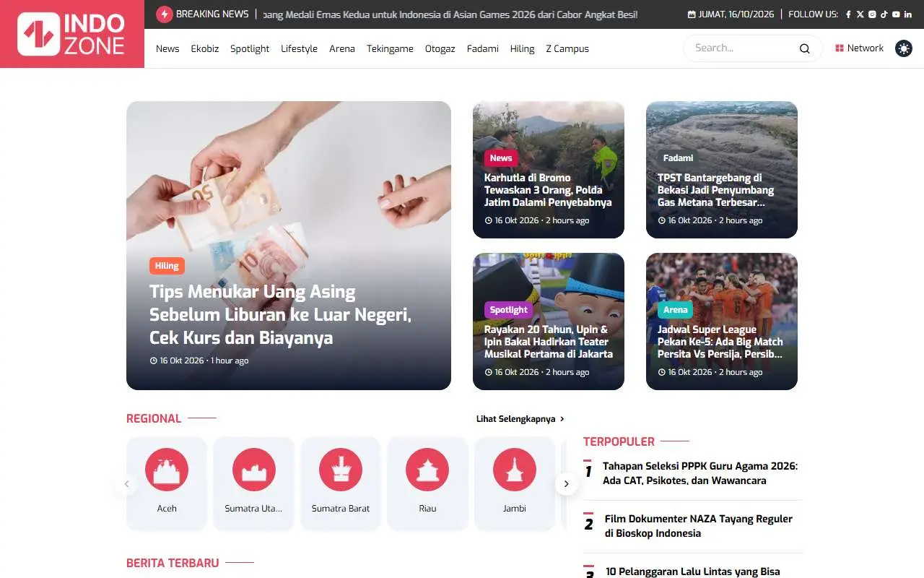Open the Film Dokumenter NAZA article
This screenshot has height=578, width=924.
coord(698,526)
